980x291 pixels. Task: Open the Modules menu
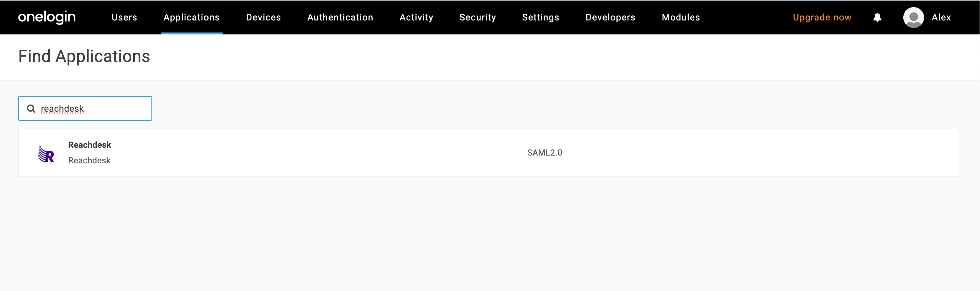coord(681,18)
